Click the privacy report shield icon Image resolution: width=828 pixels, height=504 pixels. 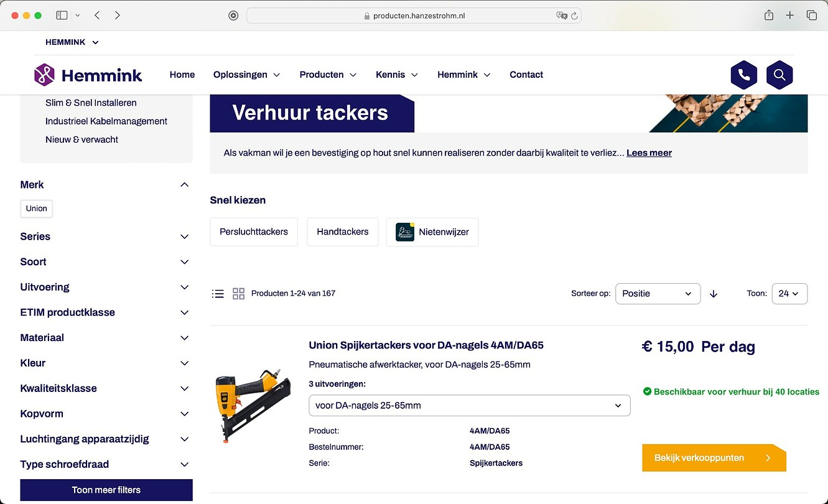click(233, 16)
